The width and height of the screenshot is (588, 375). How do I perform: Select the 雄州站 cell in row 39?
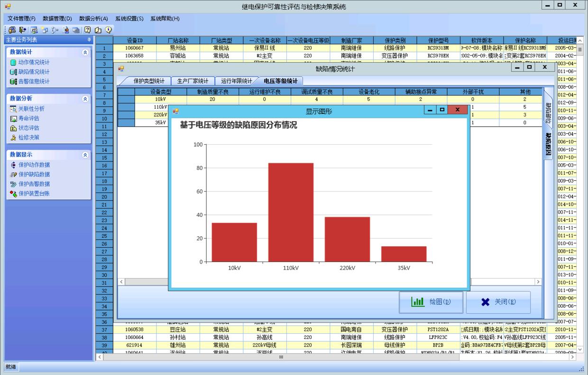pyautogui.click(x=178, y=345)
